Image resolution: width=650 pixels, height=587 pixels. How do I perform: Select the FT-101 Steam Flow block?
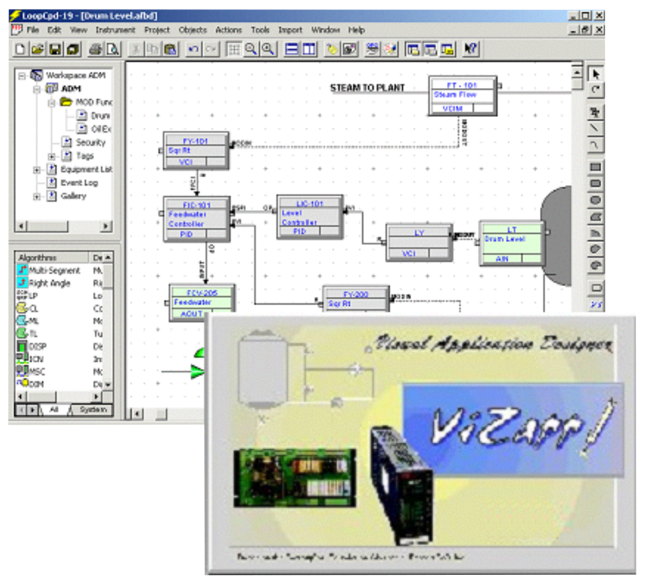462,96
